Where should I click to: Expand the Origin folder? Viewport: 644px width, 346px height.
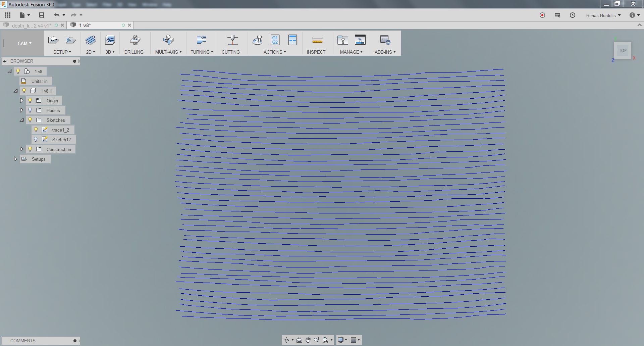tap(22, 100)
